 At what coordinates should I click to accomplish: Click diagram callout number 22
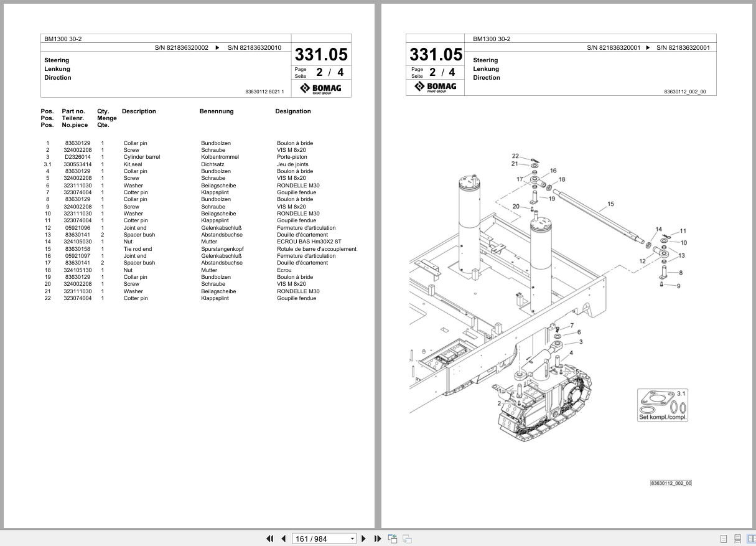click(515, 156)
